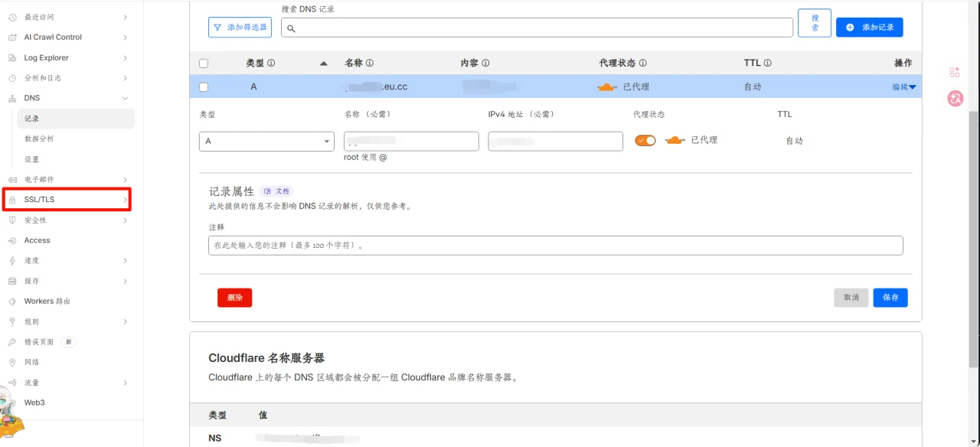
Task: Click the grid extension icon at right edge
Action: pos(955,72)
